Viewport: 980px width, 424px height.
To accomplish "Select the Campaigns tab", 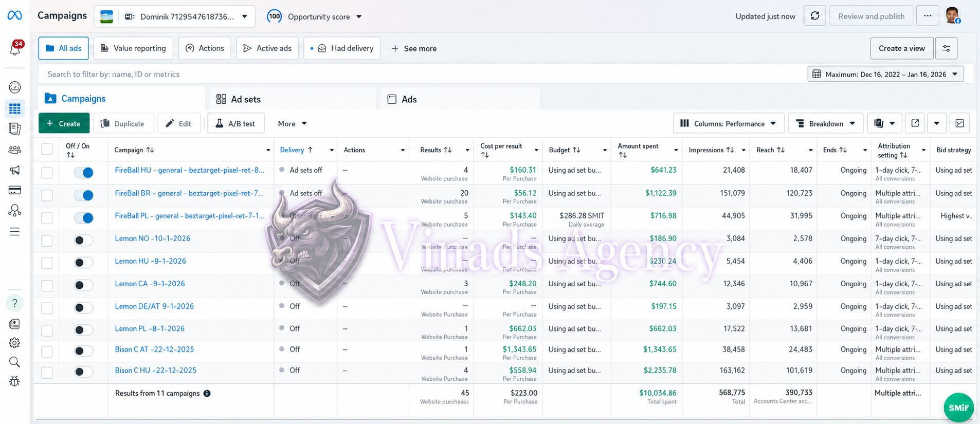I will (x=122, y=98).
